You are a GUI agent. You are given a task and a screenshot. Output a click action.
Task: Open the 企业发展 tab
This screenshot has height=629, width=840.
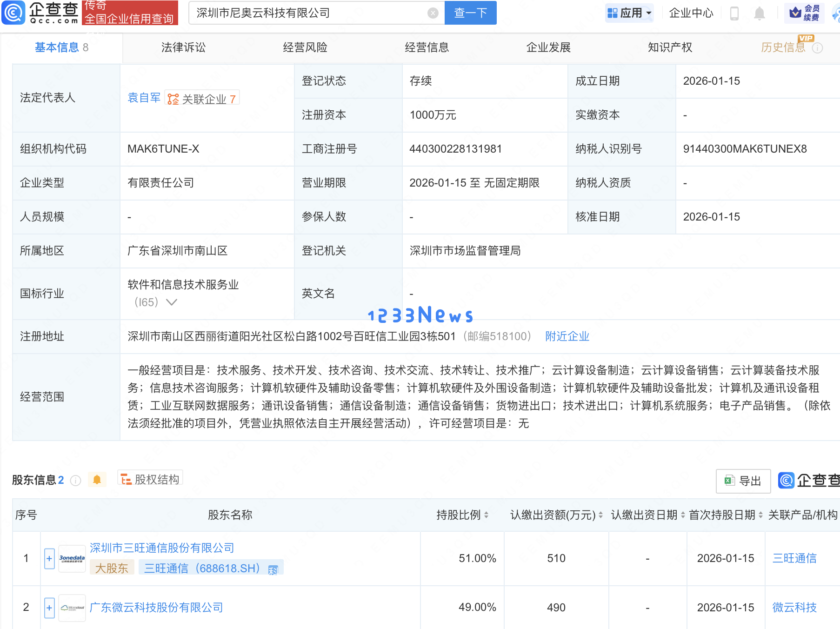[548, 47]
